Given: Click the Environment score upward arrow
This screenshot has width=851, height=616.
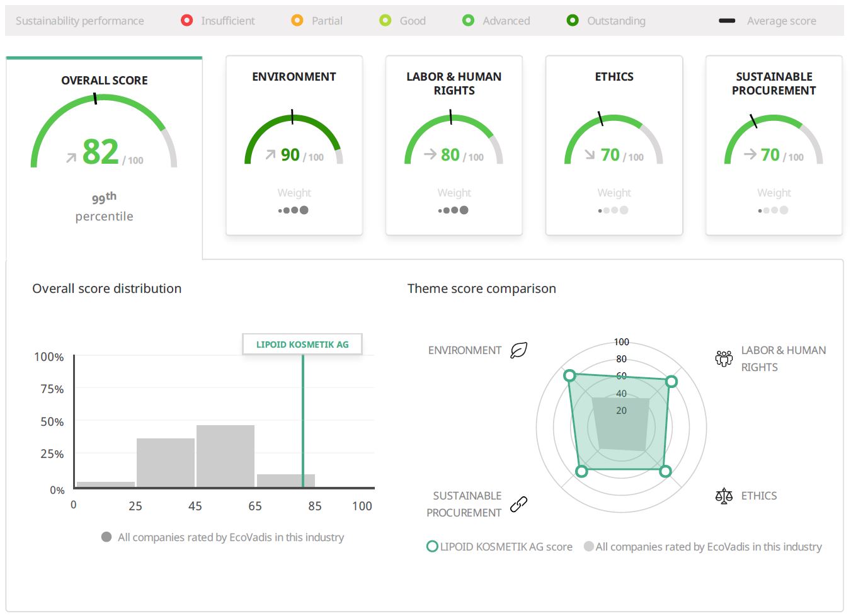Looking at the screenshot, I should click(270, 154).
